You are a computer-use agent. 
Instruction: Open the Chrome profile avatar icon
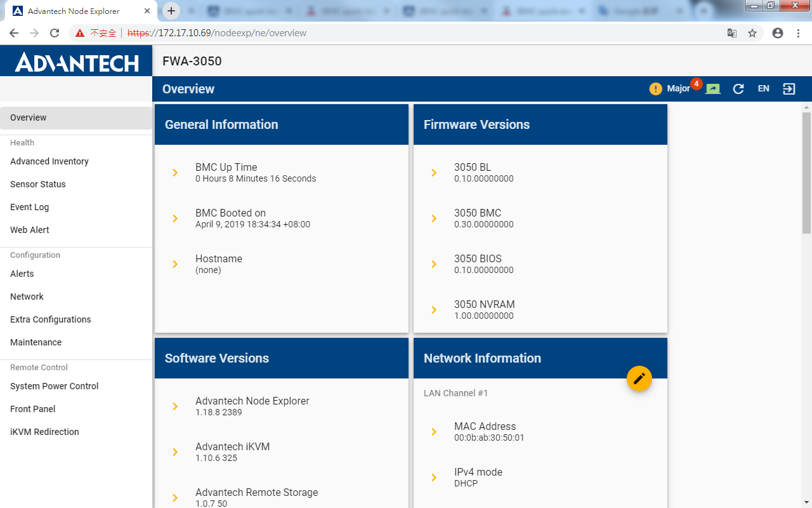click(x=778, y=33)
